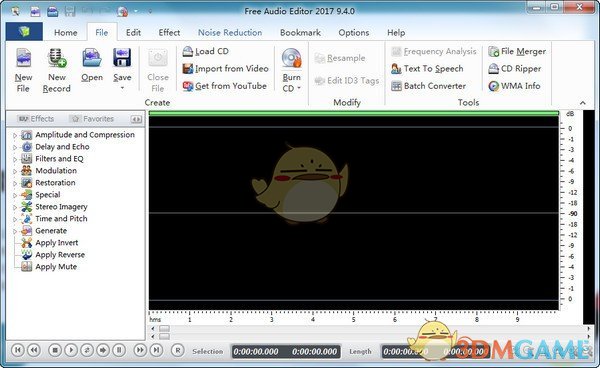Screen dimensions: 600x368
Task: Switch to the Effect ribbon tab
Action: click(169, 33)
